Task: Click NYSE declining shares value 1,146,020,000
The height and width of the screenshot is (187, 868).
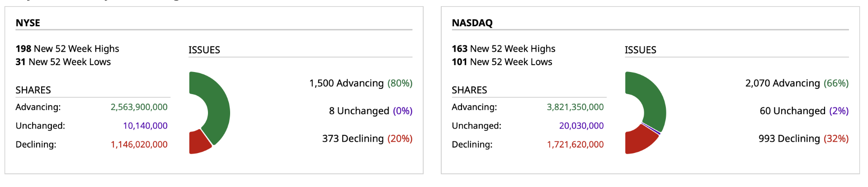Action: pos(139,144)
